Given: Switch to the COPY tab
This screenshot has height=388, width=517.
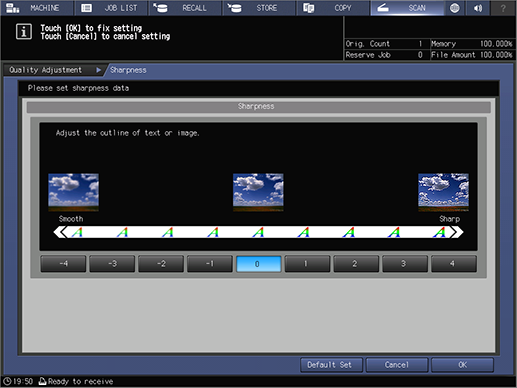Looking at the screenshot, I should click(333, 8).
